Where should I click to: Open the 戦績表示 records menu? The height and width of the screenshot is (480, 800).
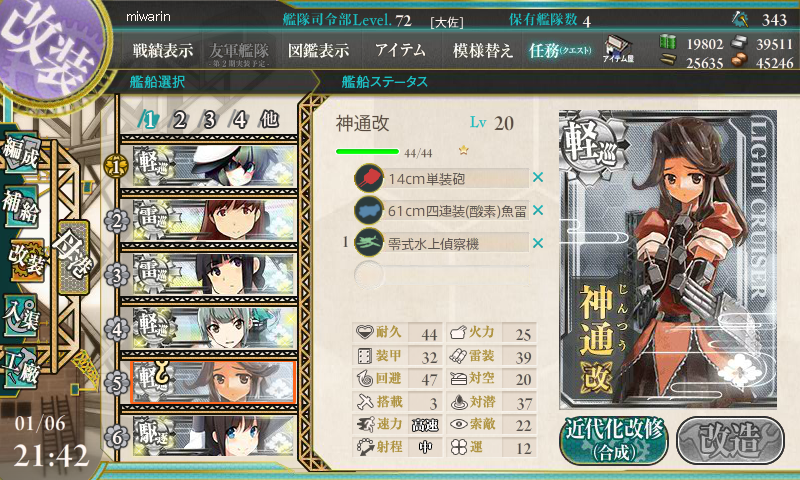(163, 50)
